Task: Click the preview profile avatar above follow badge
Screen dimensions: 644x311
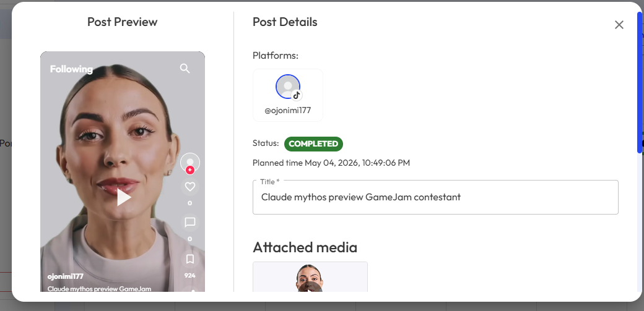Action: 189,162
